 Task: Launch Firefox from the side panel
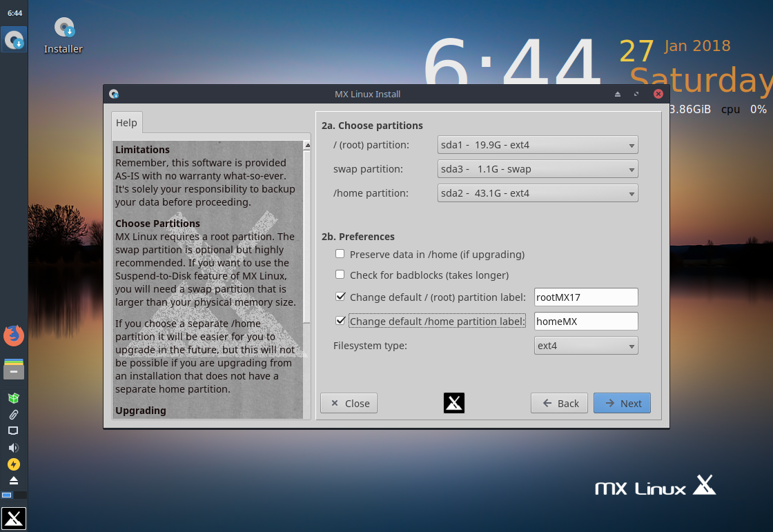click(14, 336)
